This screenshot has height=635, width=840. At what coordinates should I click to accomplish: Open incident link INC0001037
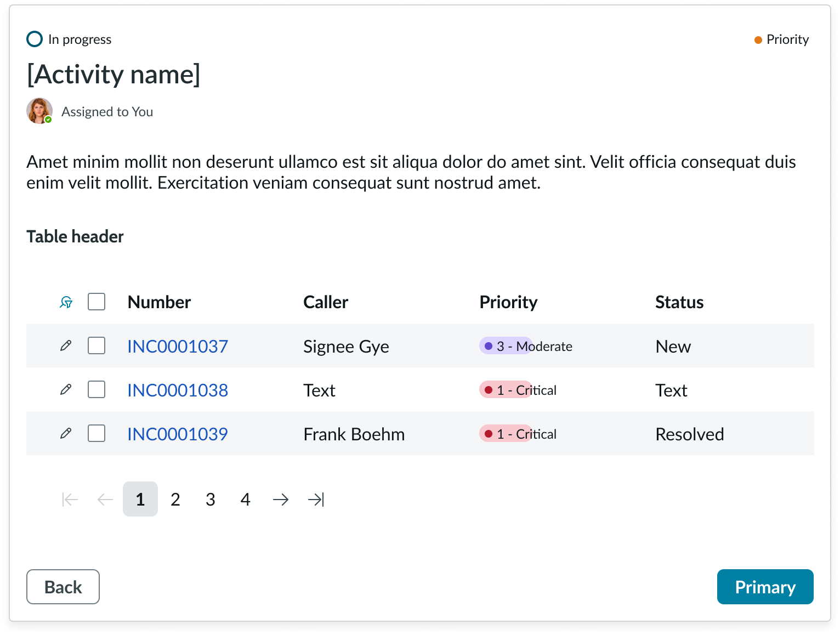click(177, 346)
